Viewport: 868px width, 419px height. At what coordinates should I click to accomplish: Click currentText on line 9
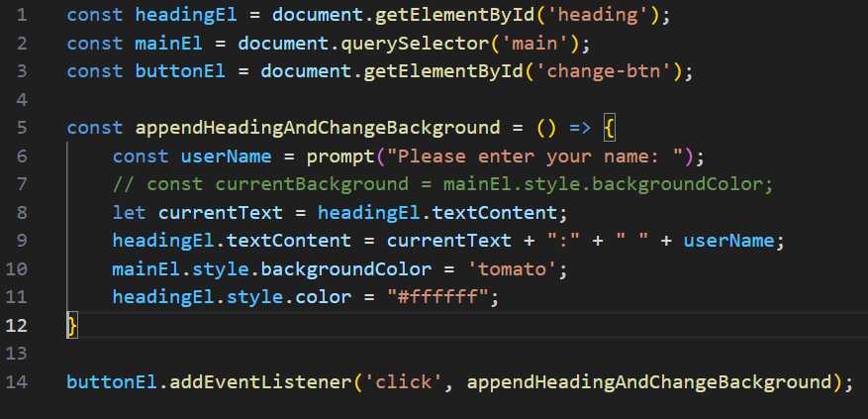(x=449, y=241)
